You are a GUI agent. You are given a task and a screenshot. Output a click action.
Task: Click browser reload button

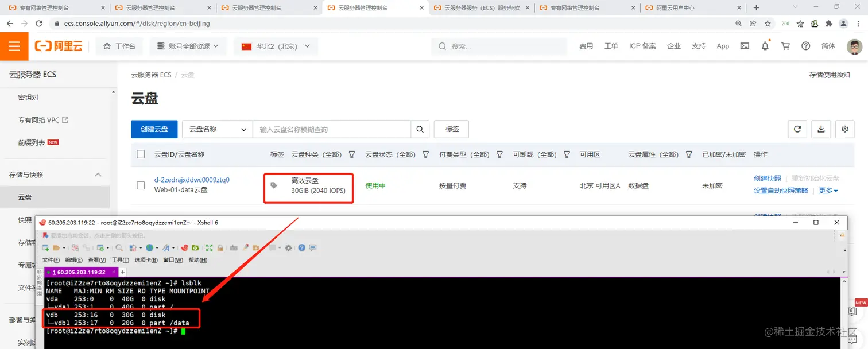39,24
